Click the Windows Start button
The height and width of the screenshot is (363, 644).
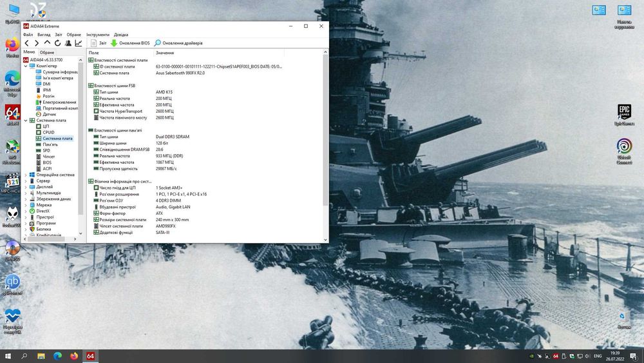point(7,356)
